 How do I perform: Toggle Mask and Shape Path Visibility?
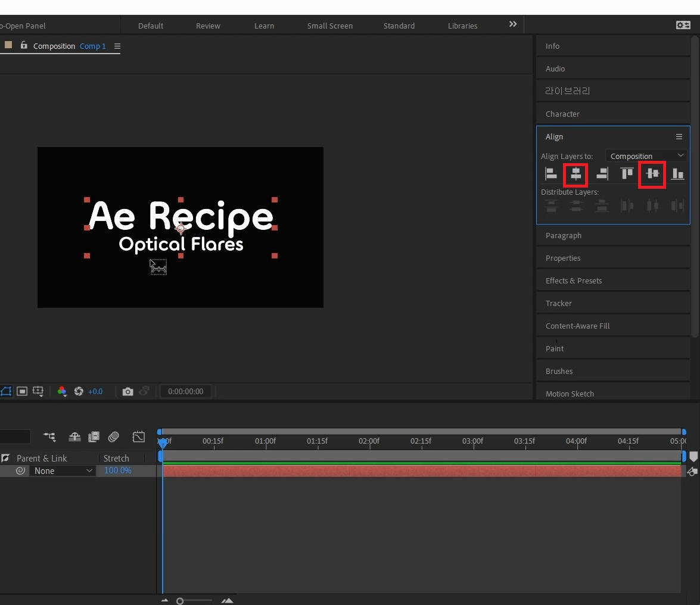pyautogui.click(x=6, y=391)
